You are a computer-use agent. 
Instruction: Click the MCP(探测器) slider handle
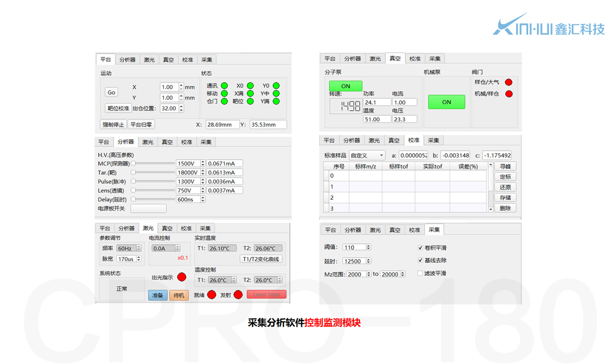point(133,163)
